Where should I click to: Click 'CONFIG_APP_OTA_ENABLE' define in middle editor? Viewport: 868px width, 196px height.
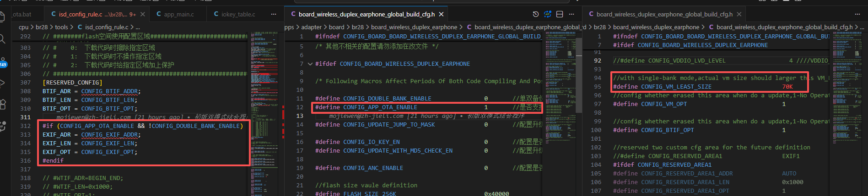pos(380,107)
